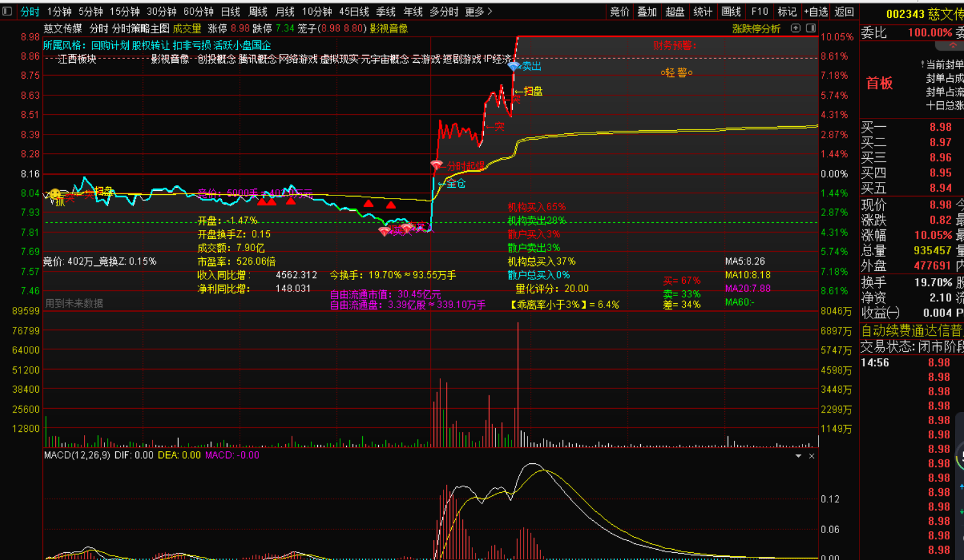Click the up-arrow icon beside 涨跌停分析
Viewport: 964px width, 560px height.
[x=795, y=28]
